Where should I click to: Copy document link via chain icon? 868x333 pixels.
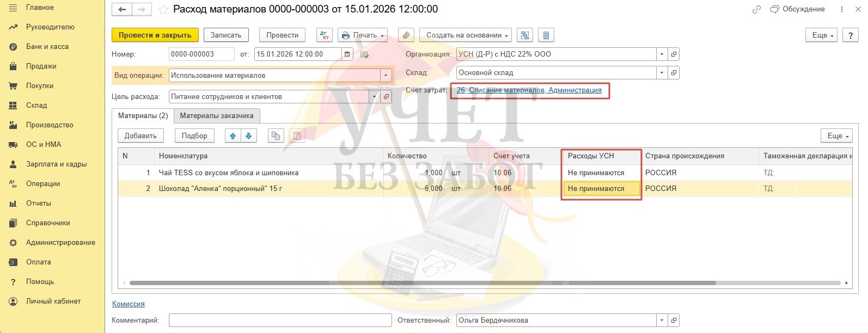click(756, 10)
